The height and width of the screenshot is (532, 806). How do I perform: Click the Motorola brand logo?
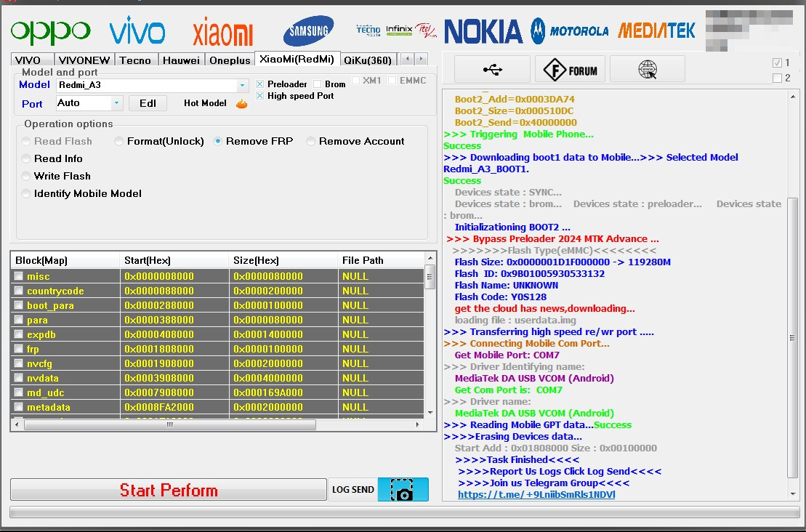pyautogui.click(x=570, y=31)
